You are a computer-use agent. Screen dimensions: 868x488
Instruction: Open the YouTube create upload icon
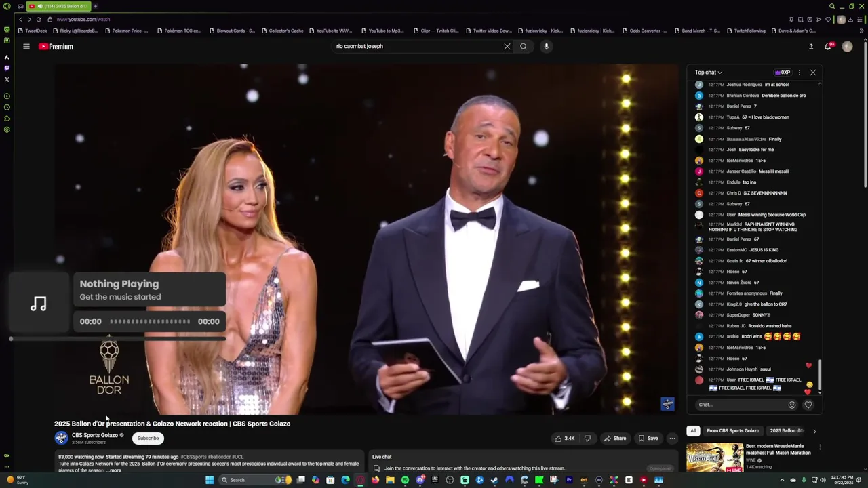(x=810, y=47)
